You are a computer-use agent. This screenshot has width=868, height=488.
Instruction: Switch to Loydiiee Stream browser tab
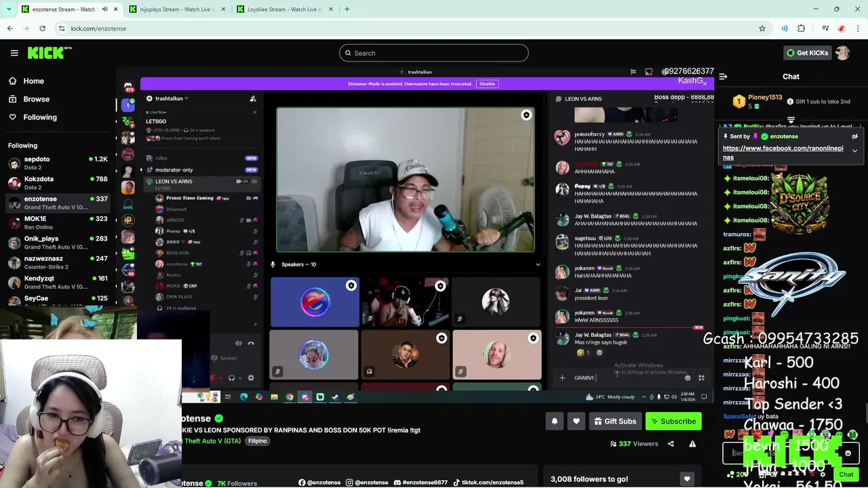[x=285, y=9]
